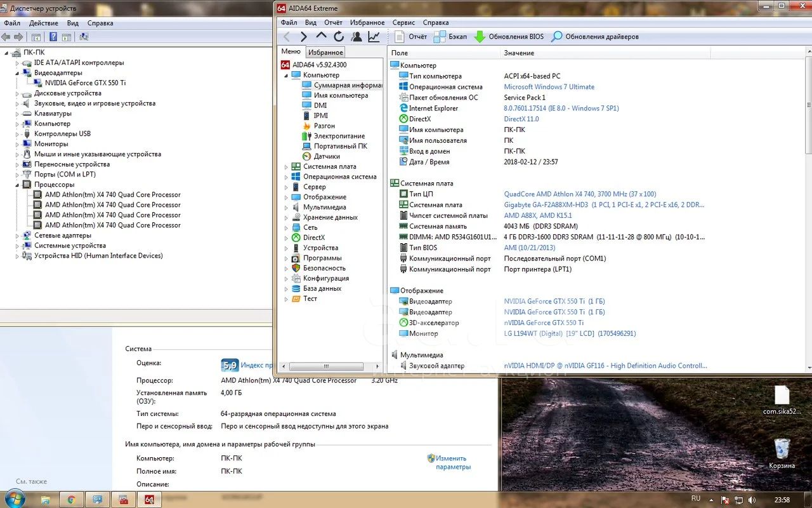Click the AIDA64 up-level arrow icon
This screenshot has height=508, width=812.
pyautogui.click(x=321, y=37)
